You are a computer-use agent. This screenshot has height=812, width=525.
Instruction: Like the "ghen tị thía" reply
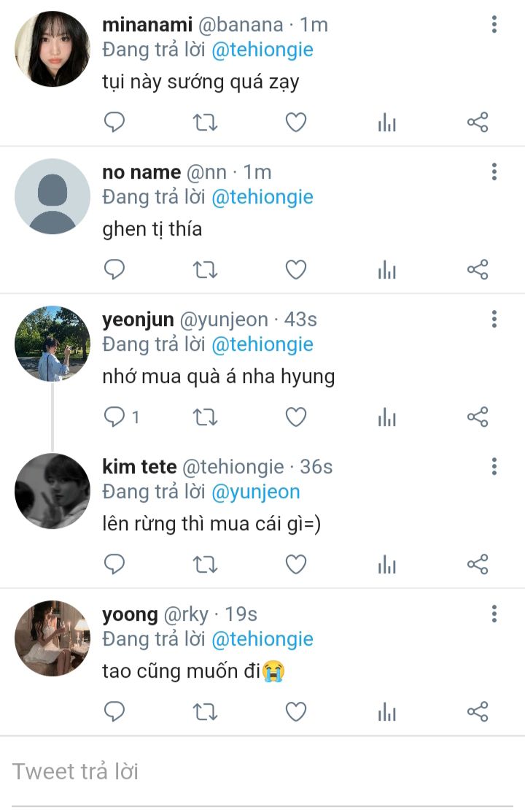click(x=296, y=270)
